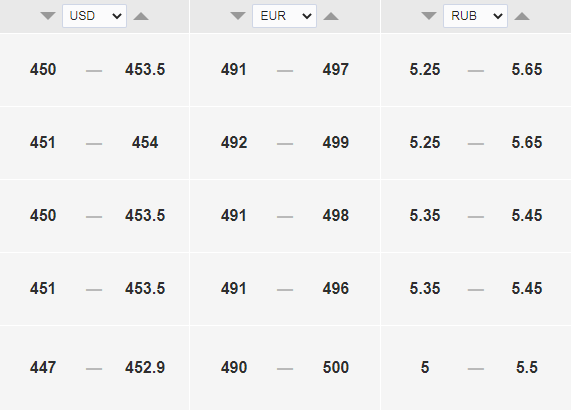Select the USD buy rate 447
The image size is (571, 410).
click(43, 367)
